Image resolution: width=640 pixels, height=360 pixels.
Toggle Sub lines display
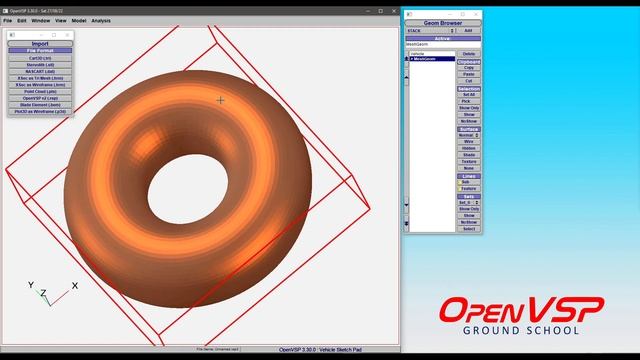tap(469, 182)
